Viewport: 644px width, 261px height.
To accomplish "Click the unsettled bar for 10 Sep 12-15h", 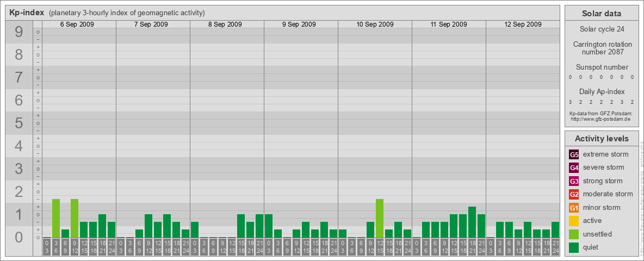I will [380, 219].
